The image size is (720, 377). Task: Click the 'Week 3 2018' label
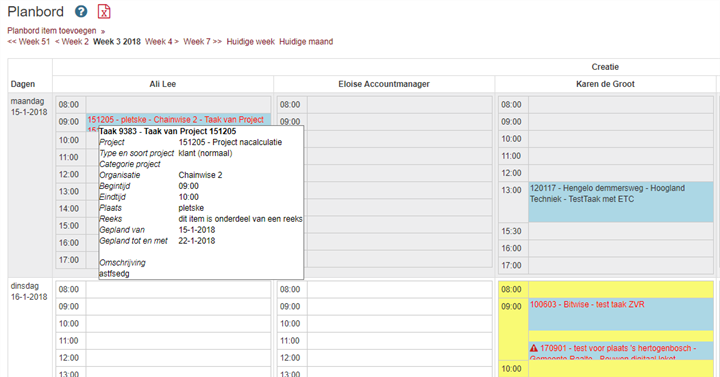(117, 42)
